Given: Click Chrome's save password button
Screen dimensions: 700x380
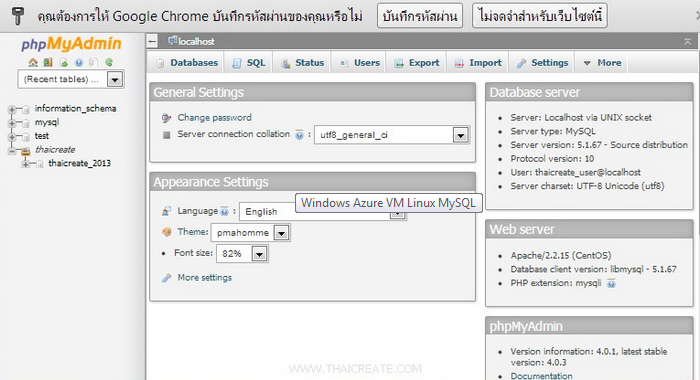Looking at the screenshot, I should [420, 16].
